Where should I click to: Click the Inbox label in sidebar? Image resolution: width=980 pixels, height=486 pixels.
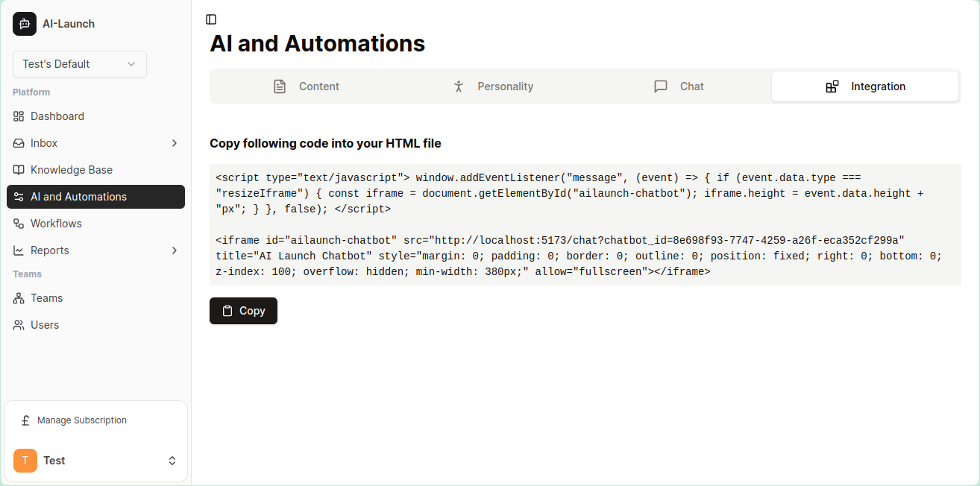[x=44, y=143]
